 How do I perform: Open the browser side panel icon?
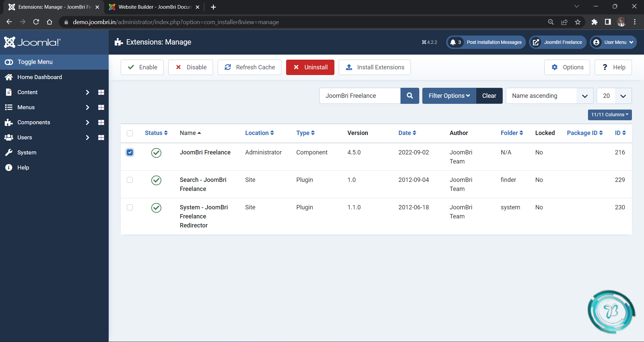[x=608, y=22]
